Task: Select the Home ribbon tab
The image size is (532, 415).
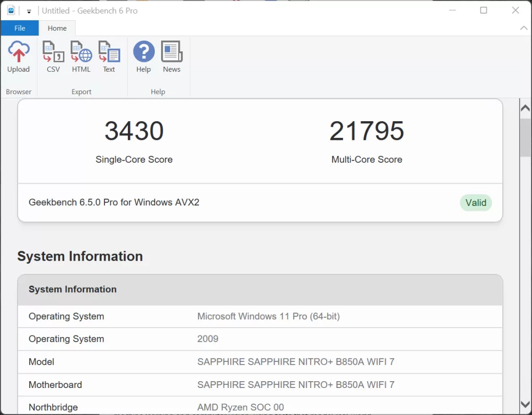Action: point(57,28)
